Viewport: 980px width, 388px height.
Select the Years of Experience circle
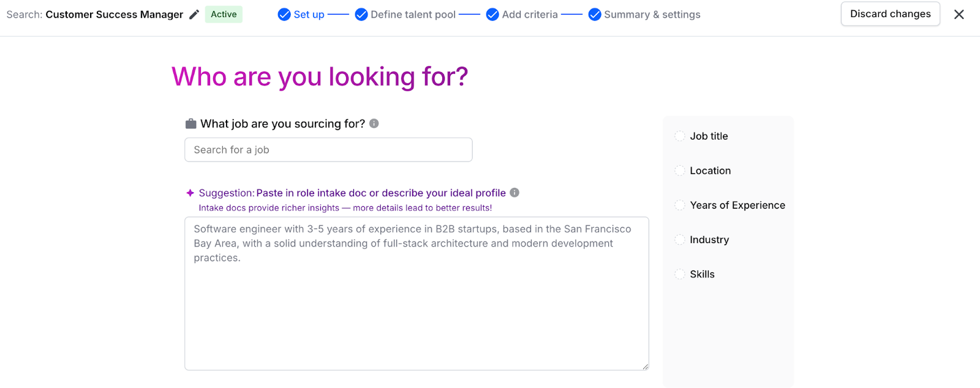[680, 205]
